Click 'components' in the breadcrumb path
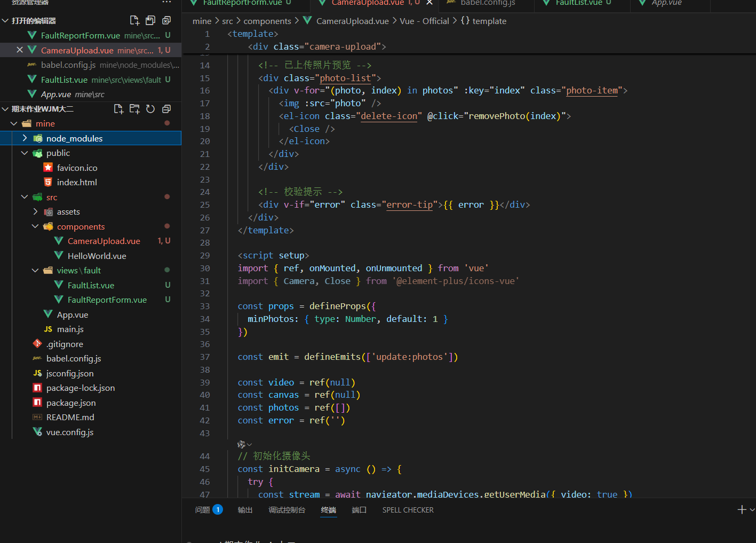The image size is (756, 543). coord(267,21)
